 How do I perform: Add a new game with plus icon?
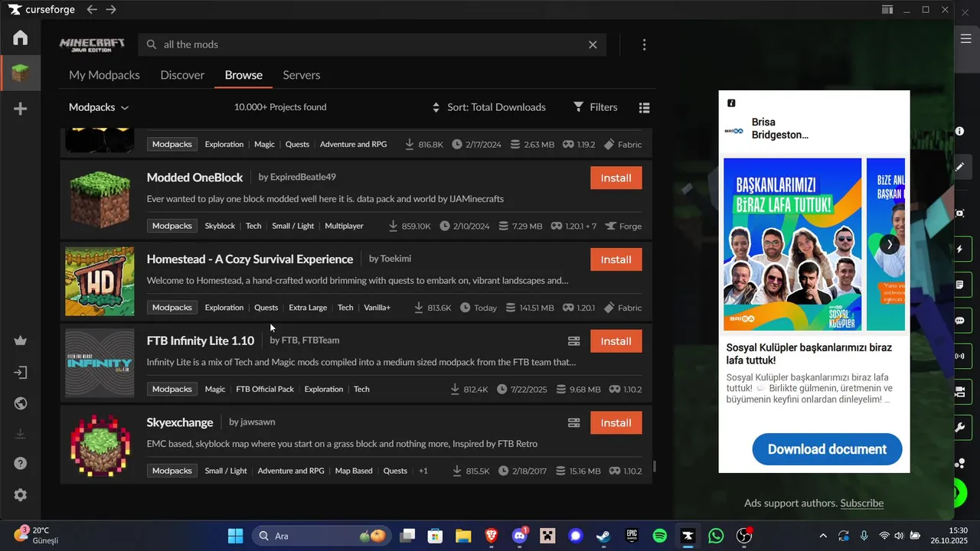point(21,109)
